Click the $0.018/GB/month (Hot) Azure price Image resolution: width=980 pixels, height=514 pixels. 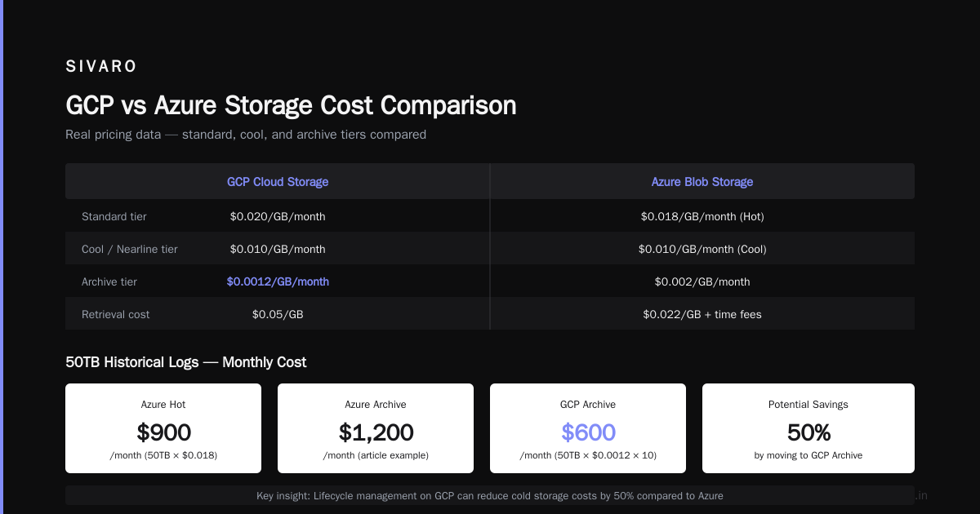pyautogui.click(x=702, y=216)
